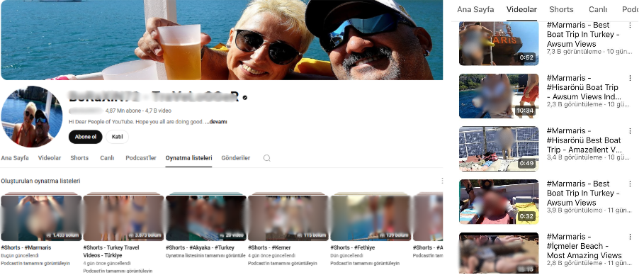
Task: Open the #Shorts - #Kemer playlist title
Action: coord(269,247)
